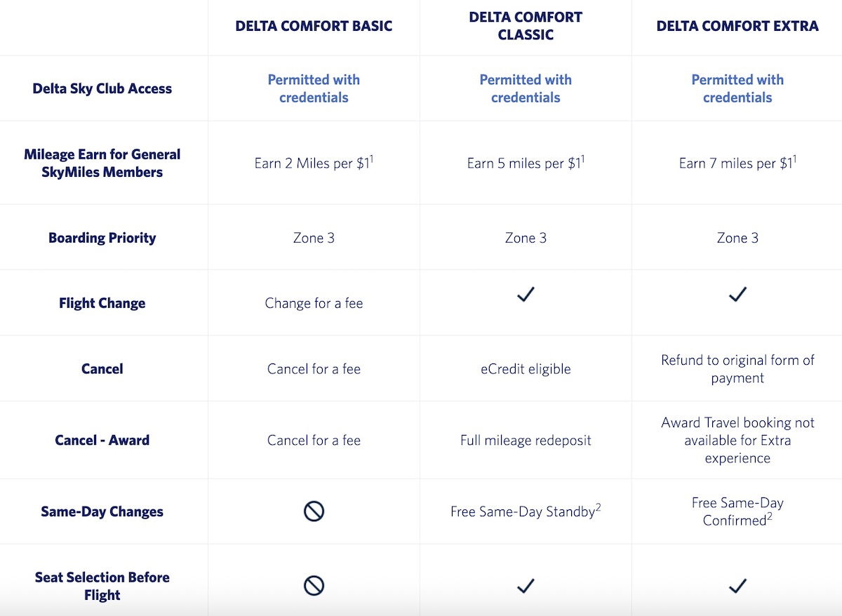Click the not-allowed icon for Seat Selection
Image resolution: width=842 pixels, height=616 pixels.
click(314, 585)
